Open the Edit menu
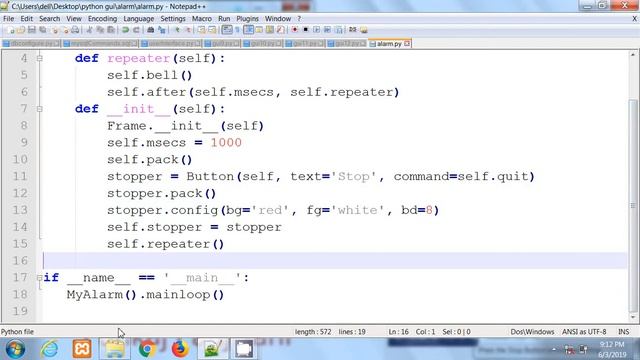The height and width of the screenshot is (360, 640). click(27, 19)
